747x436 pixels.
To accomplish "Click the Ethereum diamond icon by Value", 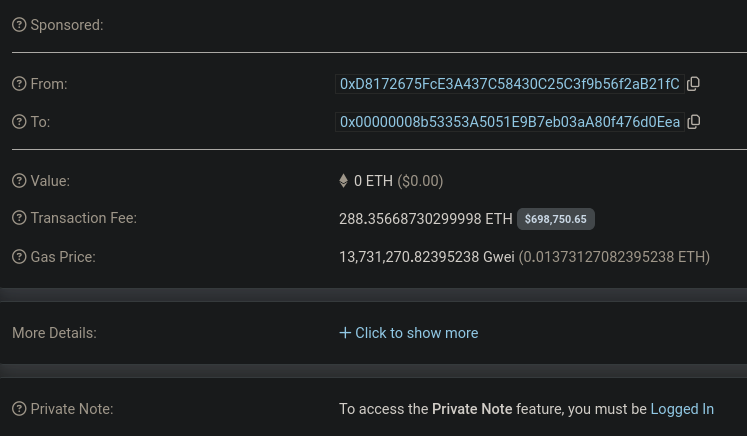I will click(344, 181).
